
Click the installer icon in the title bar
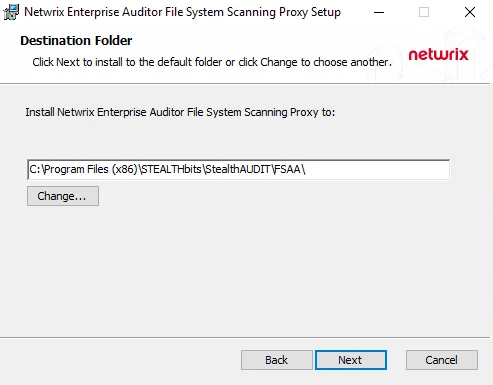tap(11, 12)
